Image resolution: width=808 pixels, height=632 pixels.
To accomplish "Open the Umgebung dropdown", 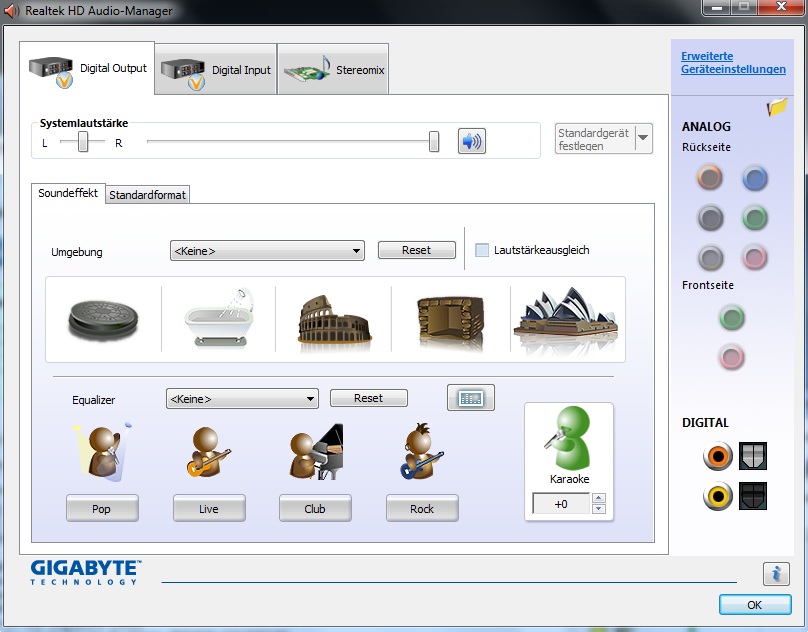I will point(267,251).
